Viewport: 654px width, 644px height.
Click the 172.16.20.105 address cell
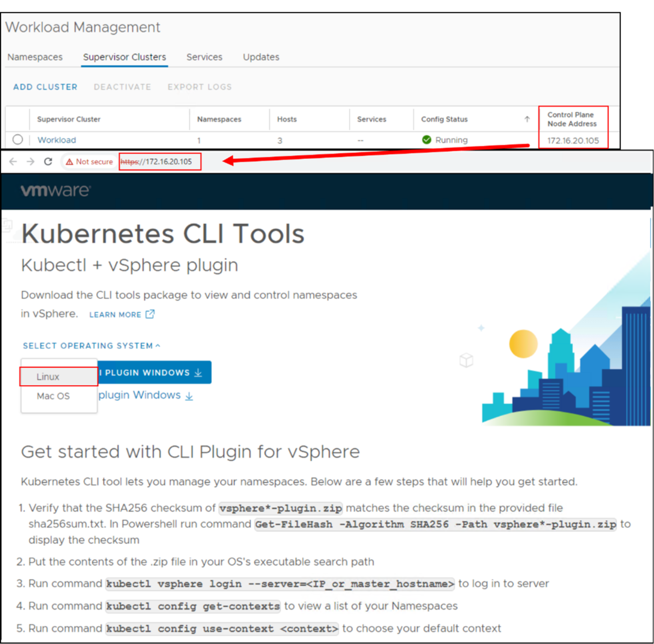point(573,141)
